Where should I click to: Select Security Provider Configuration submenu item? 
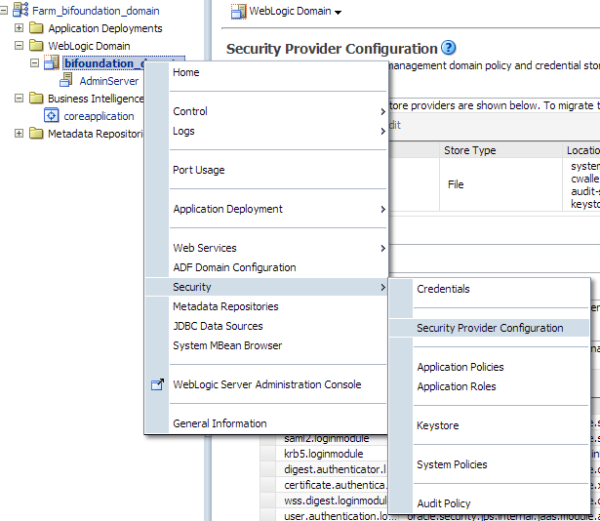point(489,328)
